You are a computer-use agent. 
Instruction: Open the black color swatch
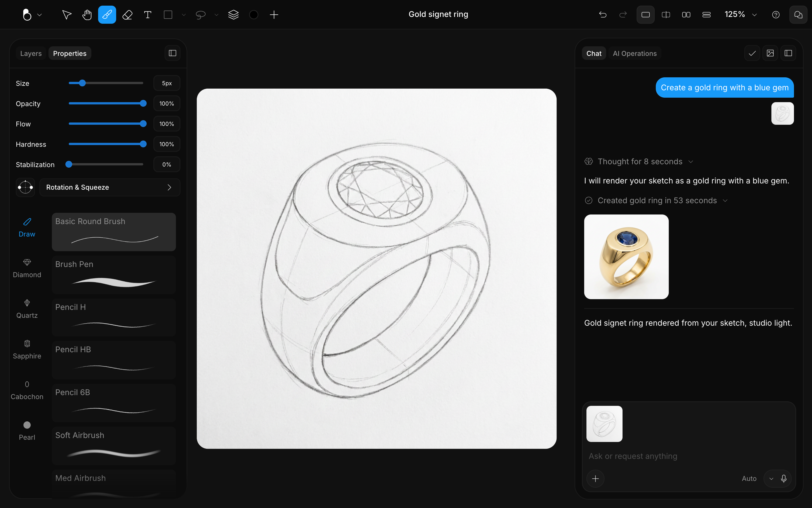[254, 14]
